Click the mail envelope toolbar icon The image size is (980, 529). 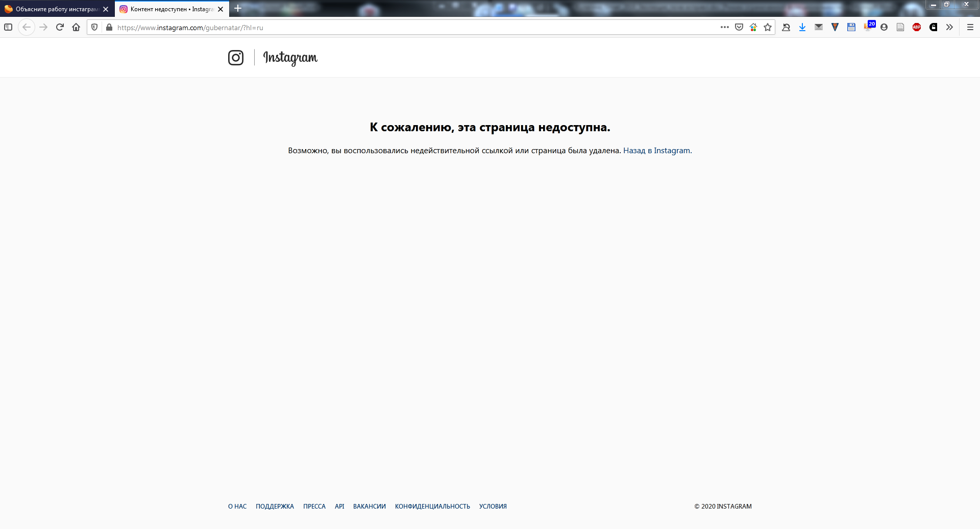[819, 27]
